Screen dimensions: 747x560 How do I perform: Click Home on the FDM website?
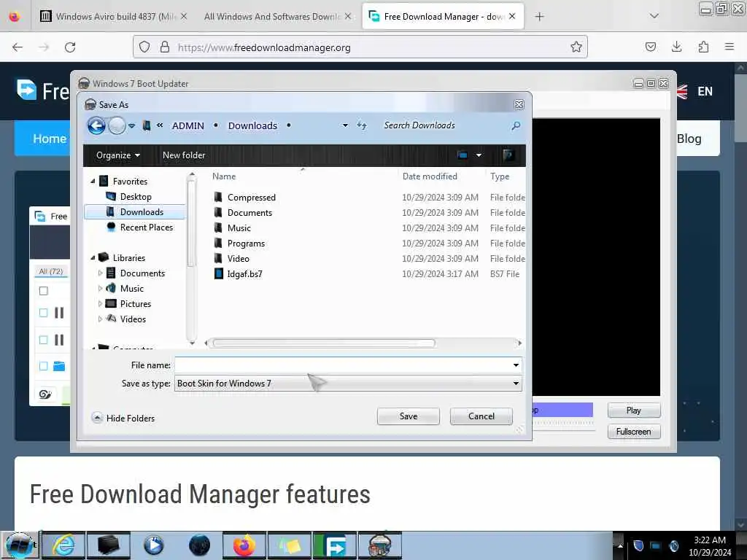pyautogui.click(x=49, y=139)
